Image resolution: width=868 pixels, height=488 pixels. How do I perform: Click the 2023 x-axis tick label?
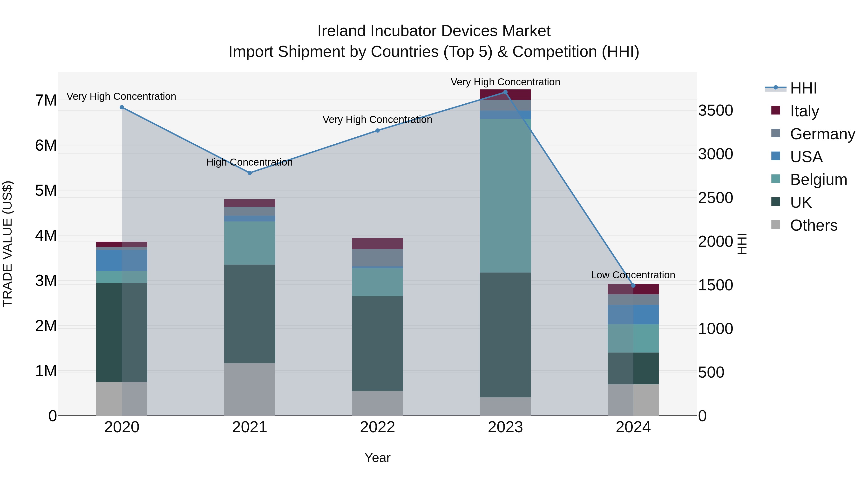(505, 427)
